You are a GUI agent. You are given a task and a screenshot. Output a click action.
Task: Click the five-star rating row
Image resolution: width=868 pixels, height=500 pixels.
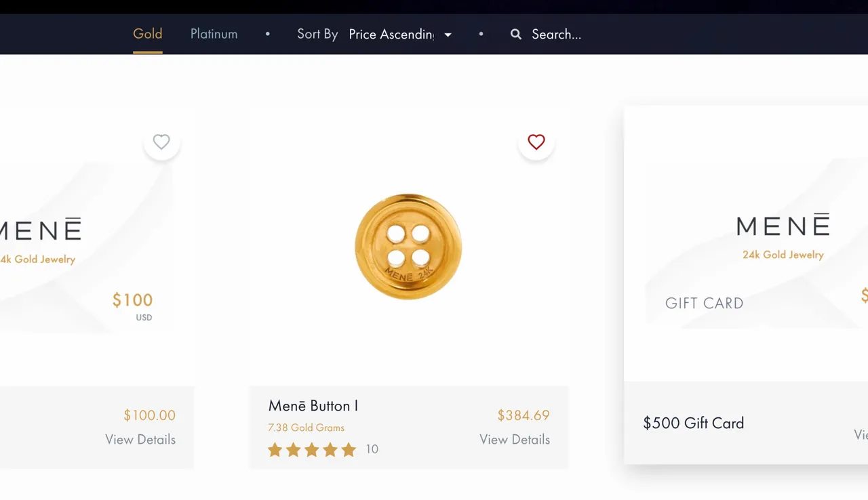tap(312, 449)
